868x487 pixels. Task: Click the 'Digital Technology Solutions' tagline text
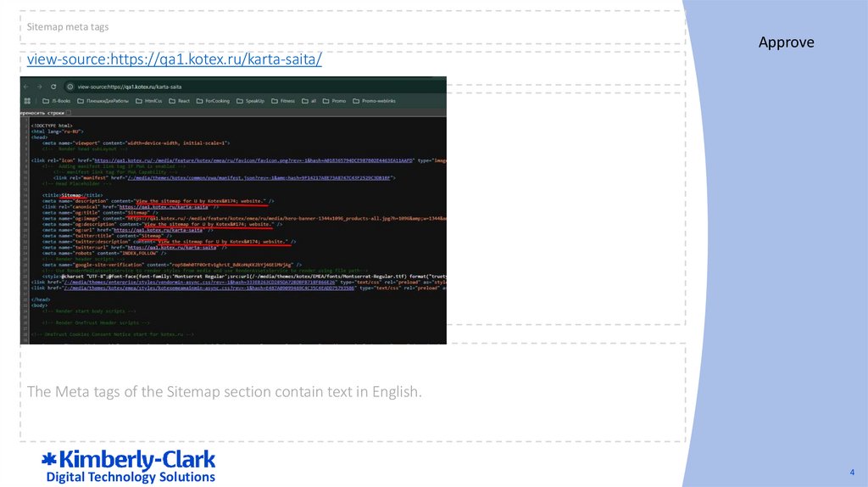[x=131, y=477]
